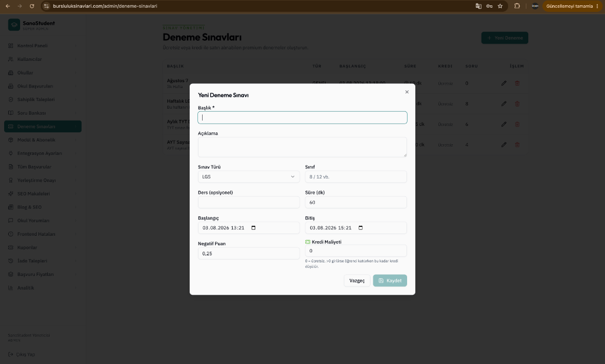The image size is (605, 364).
Task: Click the site info icon in address bar
Action: (46, 6)
